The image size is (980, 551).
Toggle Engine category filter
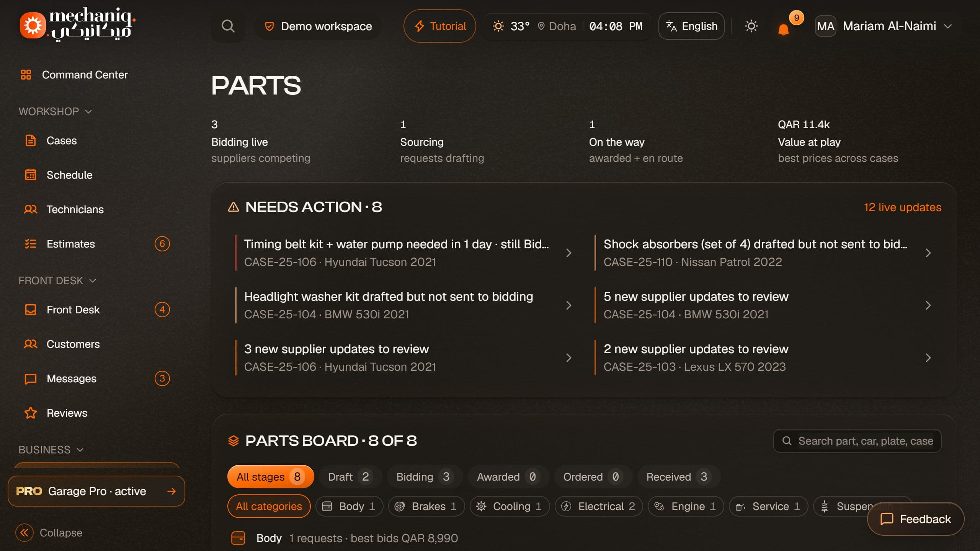click(x=686, y=506)
